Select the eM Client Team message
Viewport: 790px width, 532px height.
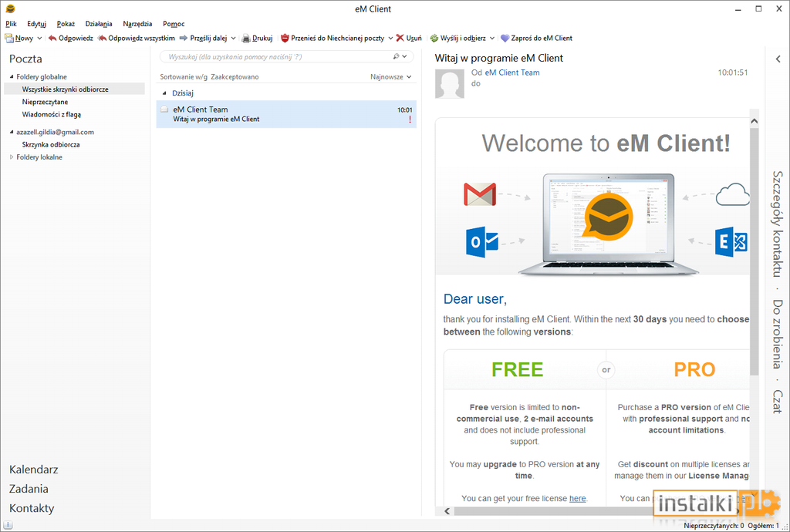(x=286, y=114)
